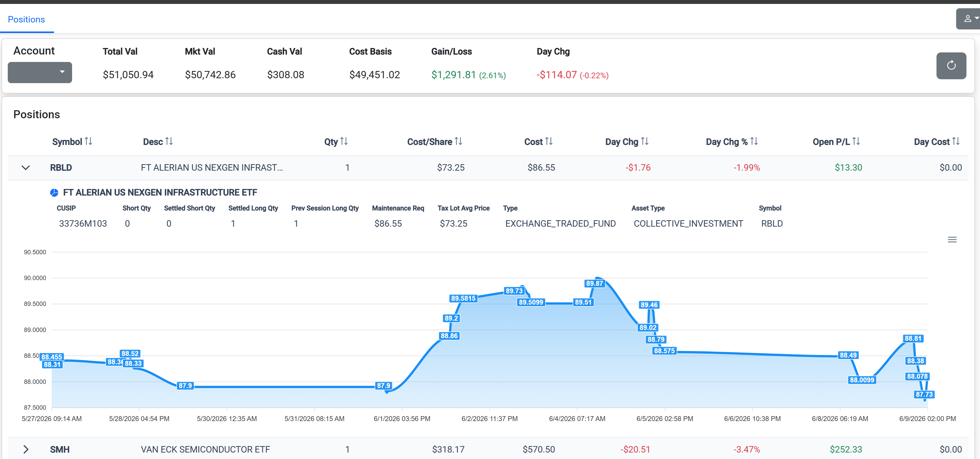Collapse the RBLD position row
The image size is (980, 459).
(26, 168)
